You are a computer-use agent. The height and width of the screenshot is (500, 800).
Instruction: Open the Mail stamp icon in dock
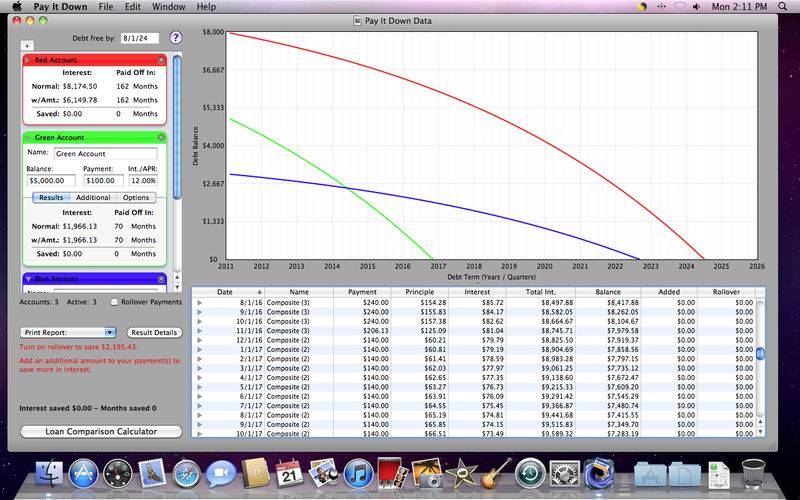(x=152, y=473)
